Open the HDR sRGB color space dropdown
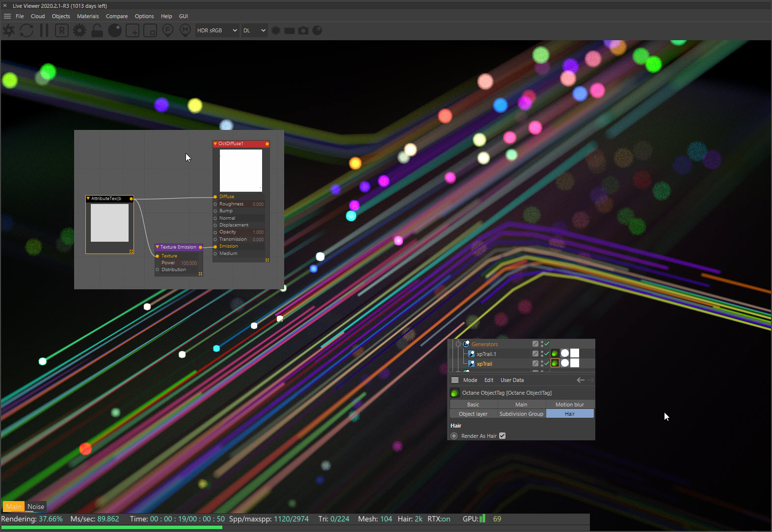Screen dimensions: 772x532 click(217, 30)
